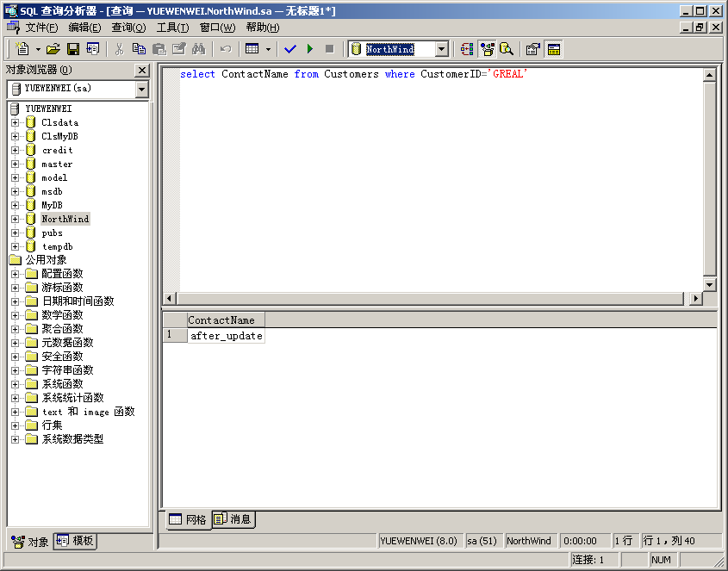Open the NorthWind database combo box
This screenshot has height=571, width=728.
441,49
